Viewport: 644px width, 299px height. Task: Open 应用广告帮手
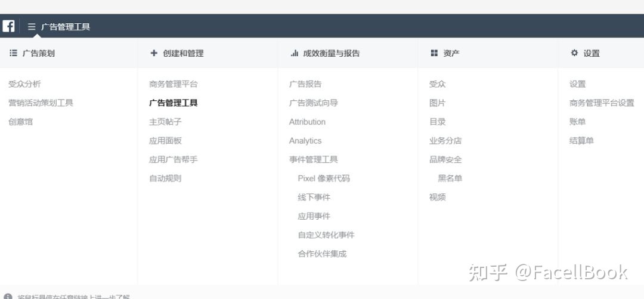[174, 159]
